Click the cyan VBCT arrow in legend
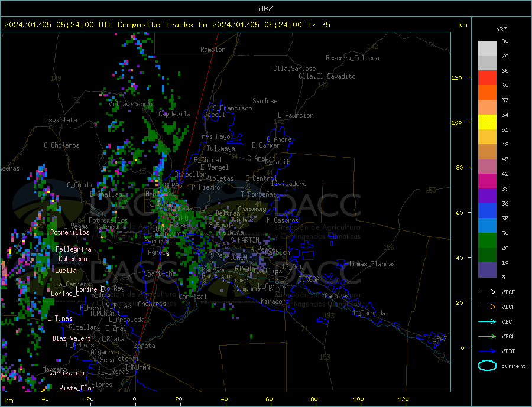Viewport: 532px width, 407px height. click(x=487, y=321)
